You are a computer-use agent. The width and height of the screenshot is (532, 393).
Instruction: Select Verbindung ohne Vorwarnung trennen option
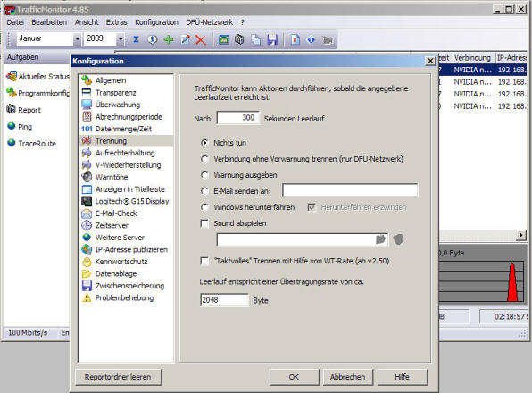[204, 159]
